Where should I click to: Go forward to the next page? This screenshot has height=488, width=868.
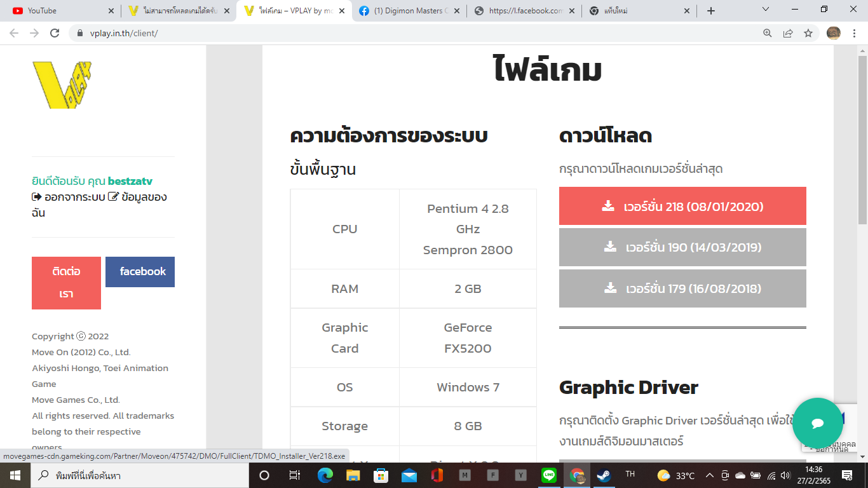[x=34, y=33]
